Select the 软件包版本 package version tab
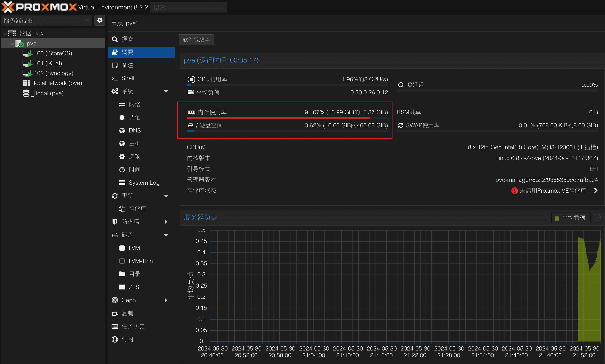The width and height of the screenshot is (605, 364). [x=196, y=39]
